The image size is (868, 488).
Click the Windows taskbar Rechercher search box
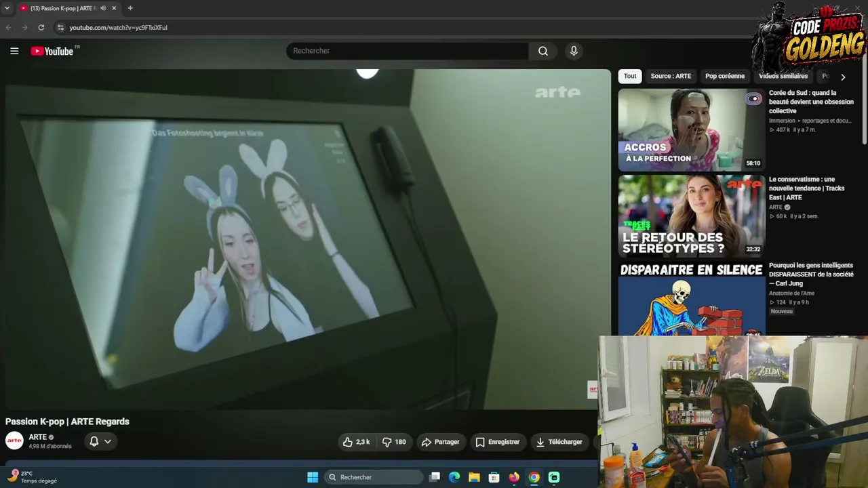[x=374, y=477]
